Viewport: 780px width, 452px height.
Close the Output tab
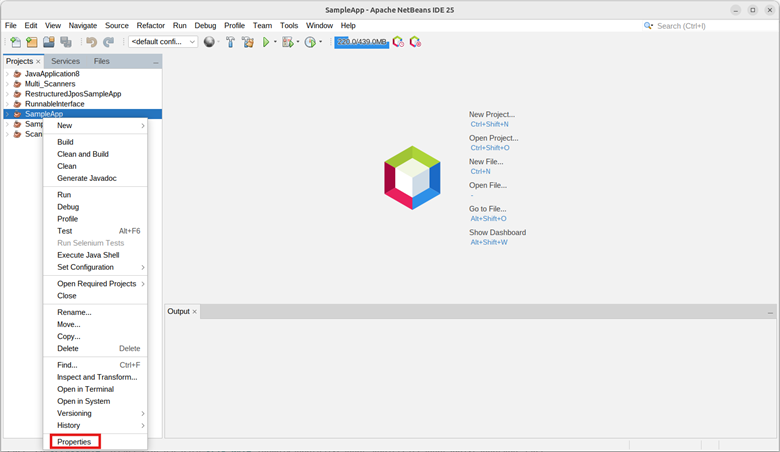pos(195,312)
